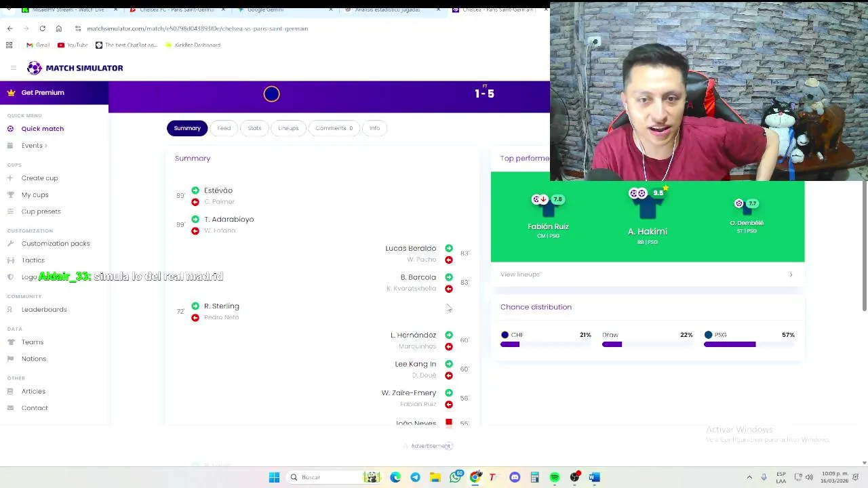Reload the page in browser toolbar

point(42,28)
